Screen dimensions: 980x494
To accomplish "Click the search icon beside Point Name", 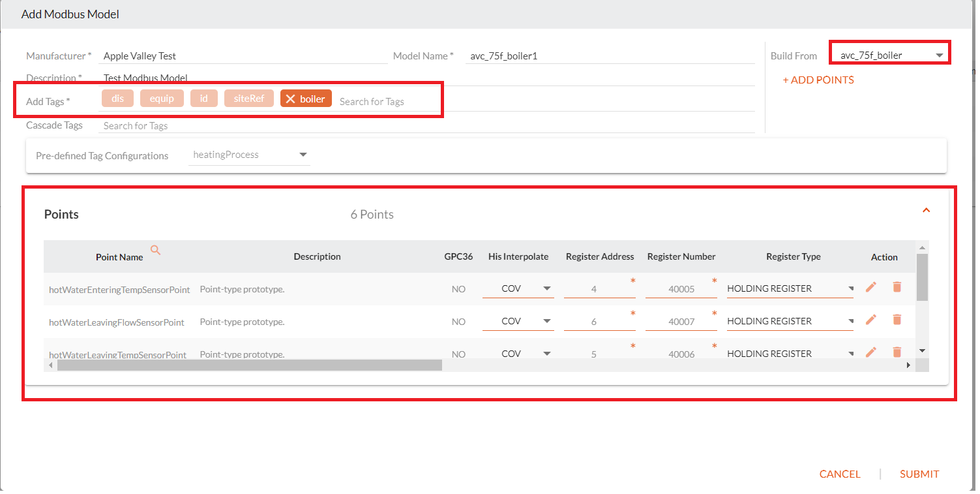I will point(155,250).
